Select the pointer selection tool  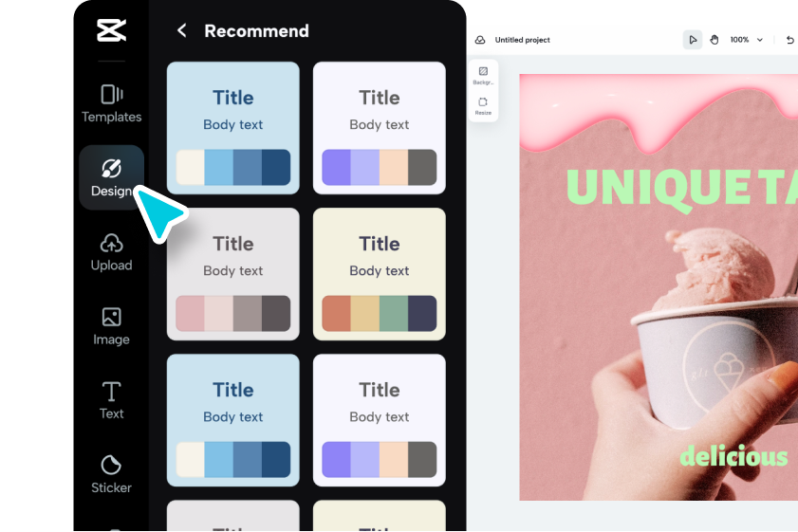(x=692, y=40)
